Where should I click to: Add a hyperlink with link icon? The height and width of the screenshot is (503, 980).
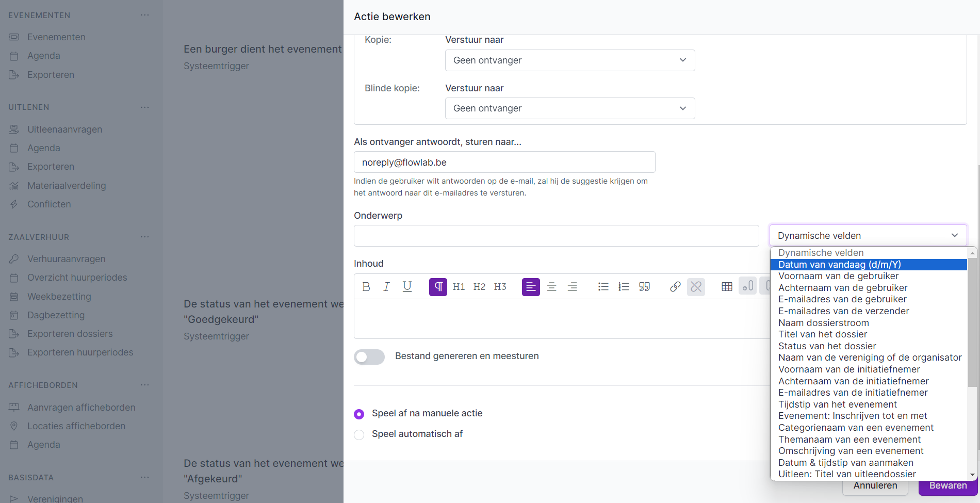675,287
